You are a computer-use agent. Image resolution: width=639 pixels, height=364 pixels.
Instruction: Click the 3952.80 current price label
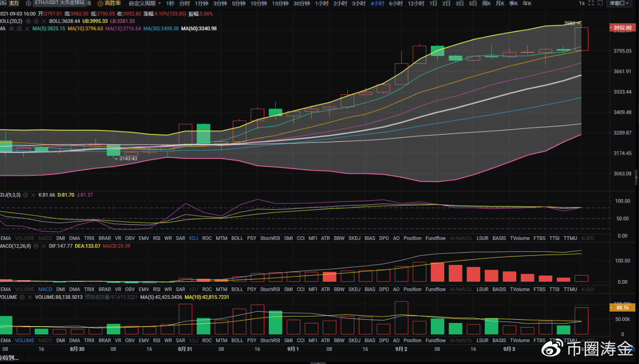coord(623,28)
